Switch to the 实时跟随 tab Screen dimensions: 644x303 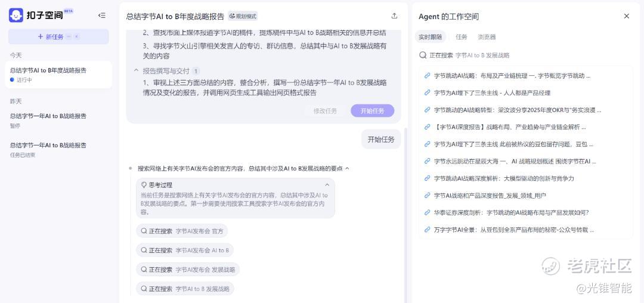tap(430, 37)
